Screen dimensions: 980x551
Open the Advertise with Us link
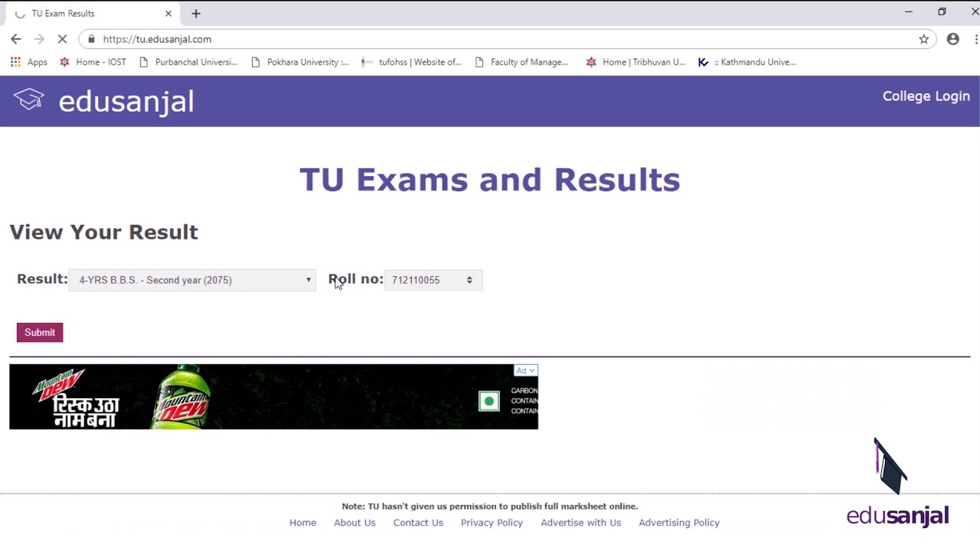pyautogui.click(x=580, y=523)
